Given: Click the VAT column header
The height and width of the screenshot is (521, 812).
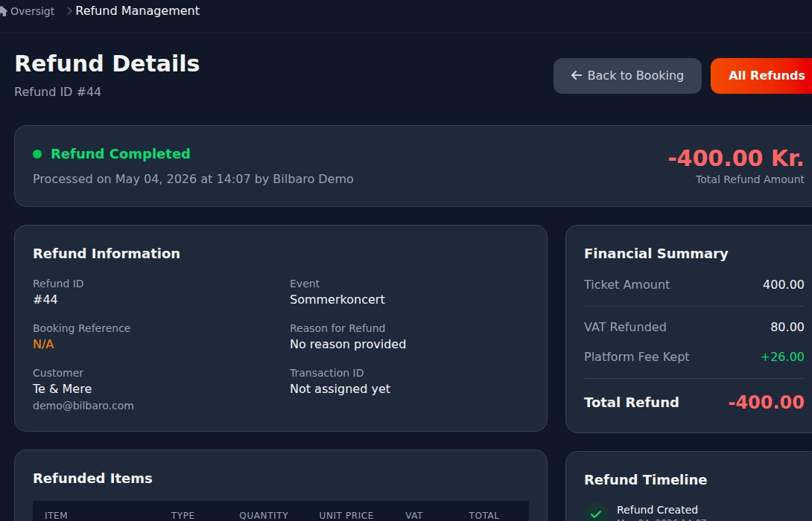Looking at the screenshot, I should coord(413,515).
